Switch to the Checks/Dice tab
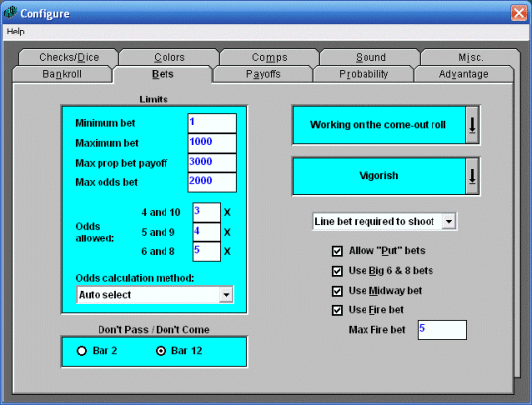Viewport: 532px width, 405px height. (x=69, y=57)
